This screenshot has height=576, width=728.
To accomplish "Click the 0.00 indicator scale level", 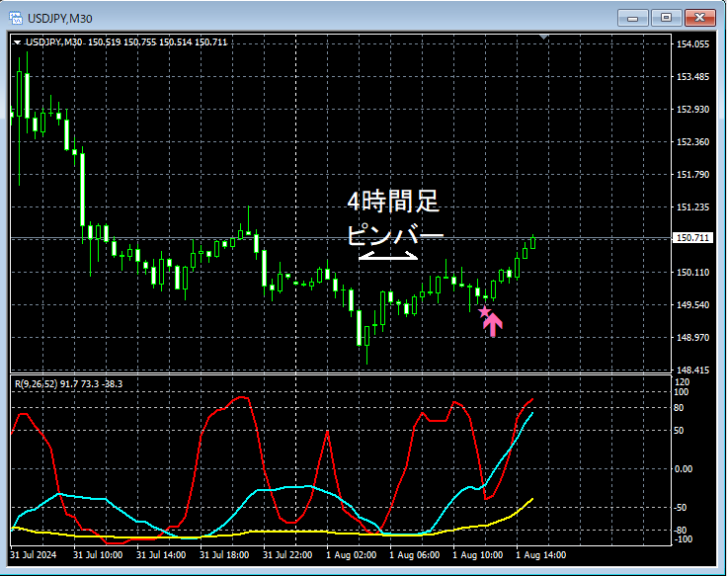I will [x=684, y=469].
